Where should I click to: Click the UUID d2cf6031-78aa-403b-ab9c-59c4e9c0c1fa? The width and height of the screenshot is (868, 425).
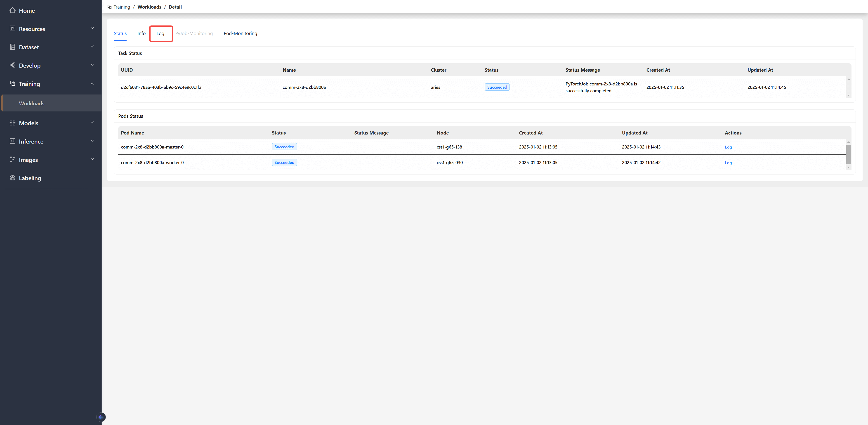point(161,87)
